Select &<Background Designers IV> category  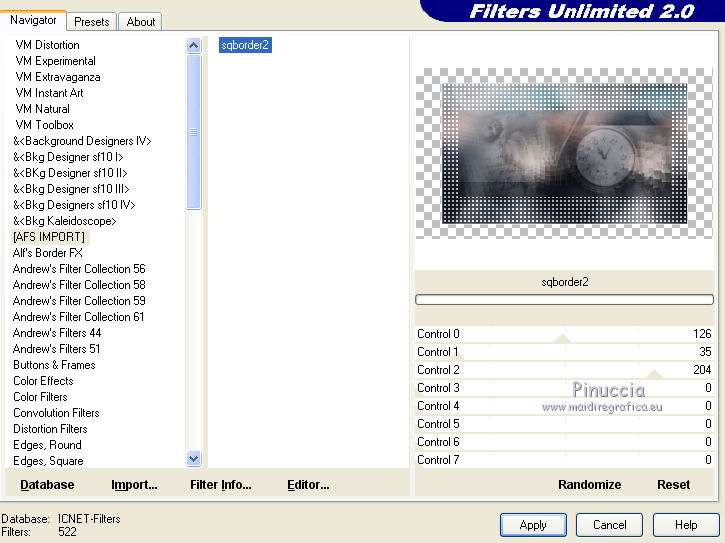click(82, 141)
